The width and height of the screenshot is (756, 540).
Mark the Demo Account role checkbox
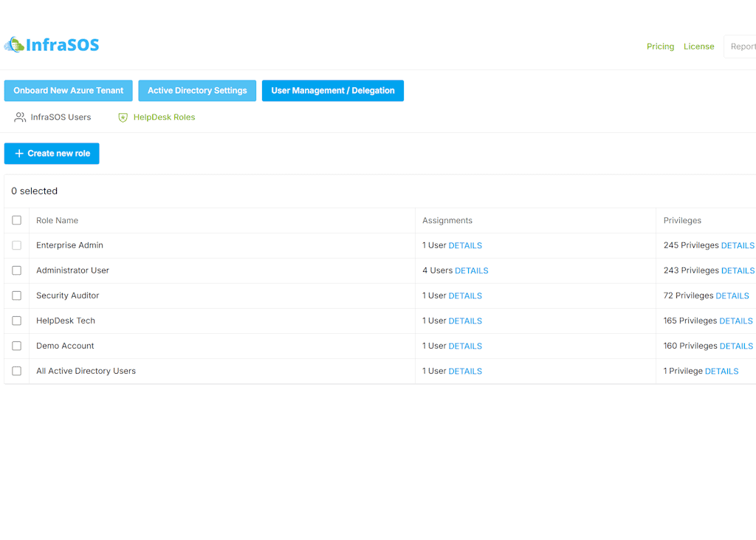pos(17,346)
